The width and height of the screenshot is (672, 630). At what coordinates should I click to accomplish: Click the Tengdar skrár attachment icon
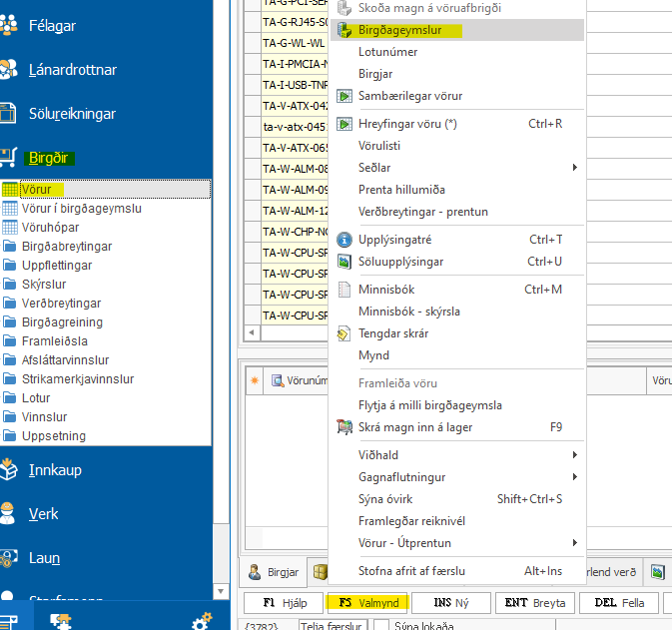tap(344, 333)
